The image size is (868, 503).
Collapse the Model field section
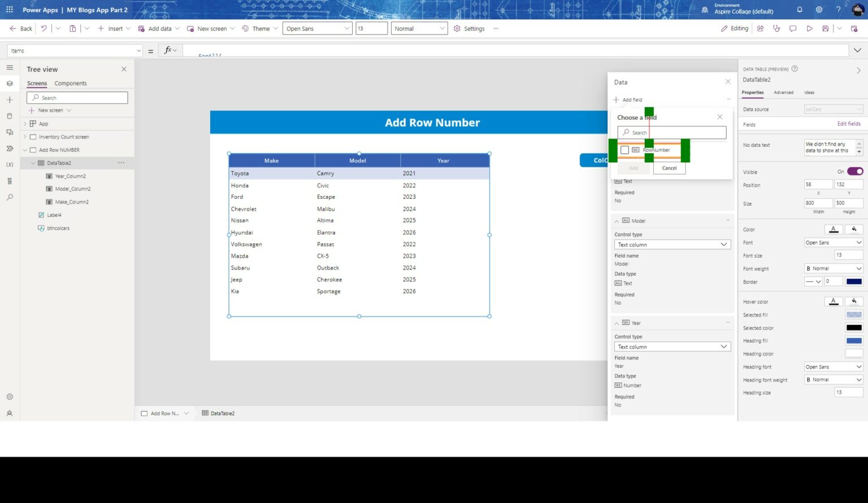(617, 221)
